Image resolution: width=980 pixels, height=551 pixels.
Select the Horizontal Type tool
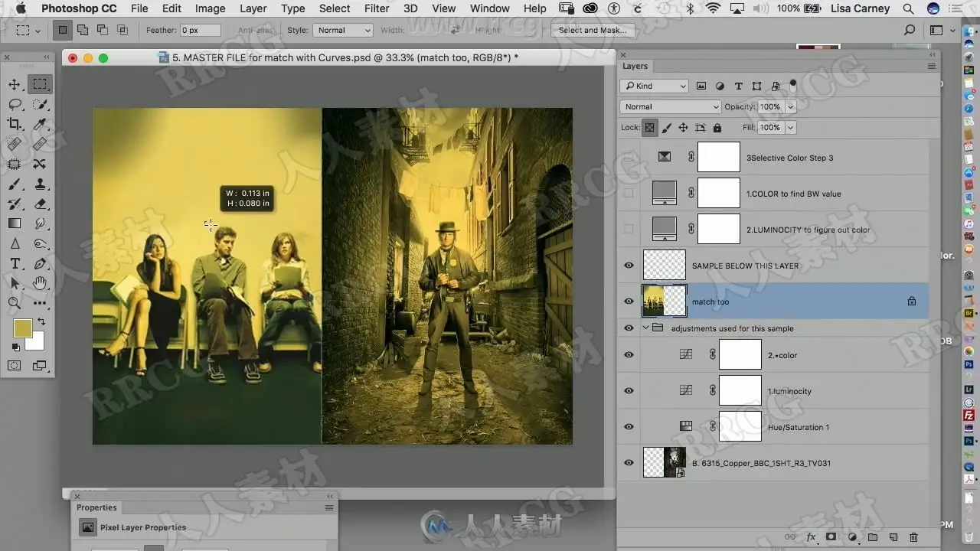15,264
